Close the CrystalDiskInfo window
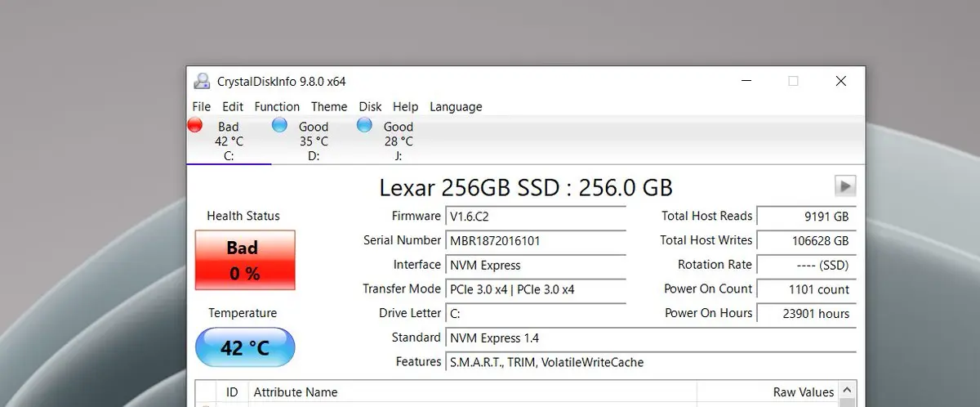980x407 pixels. pyautogui.click(x=841, y=81)
